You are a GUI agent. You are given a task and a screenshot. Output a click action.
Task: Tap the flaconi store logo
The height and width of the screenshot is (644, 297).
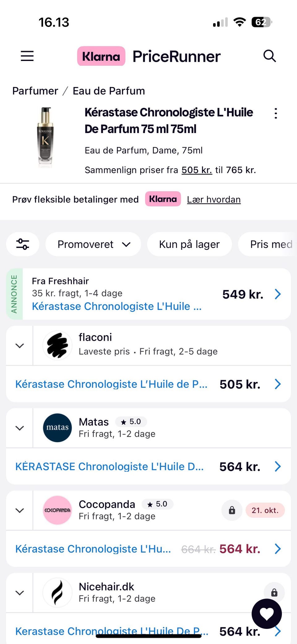[58, 345]
